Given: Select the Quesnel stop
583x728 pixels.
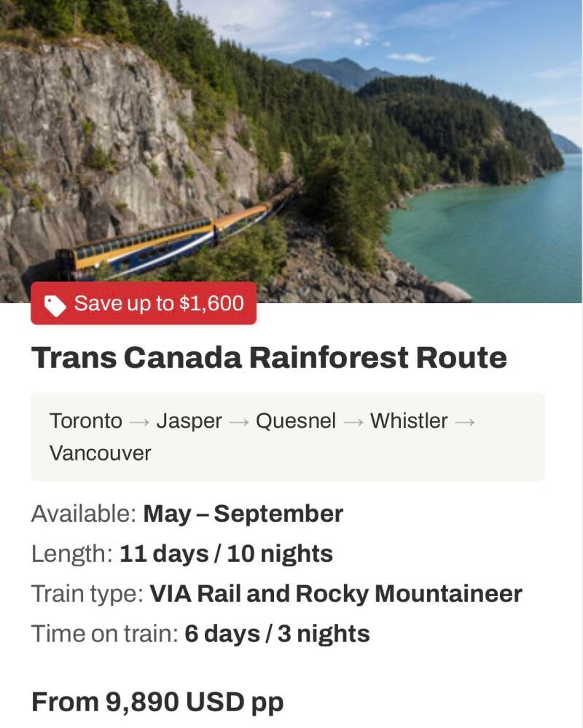Looking at the screenshot, I should tap(296, 421).
